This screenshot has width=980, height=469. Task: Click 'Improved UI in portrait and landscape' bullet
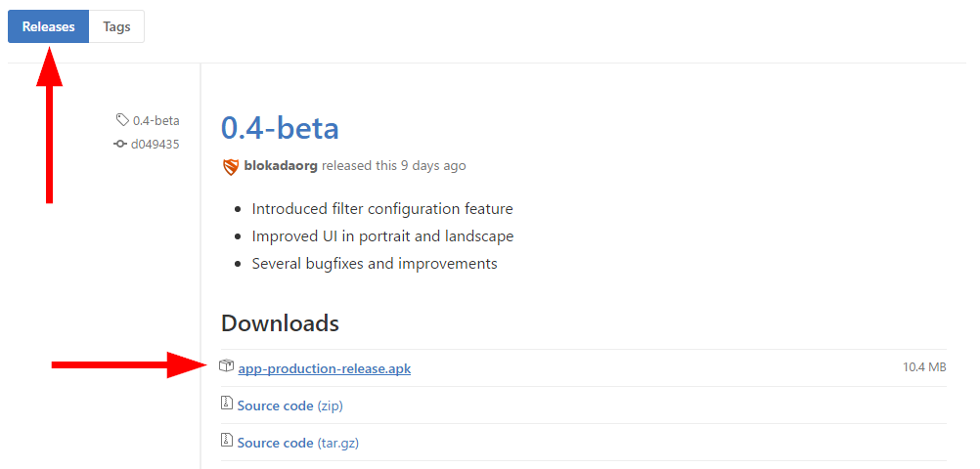(382, 236)
